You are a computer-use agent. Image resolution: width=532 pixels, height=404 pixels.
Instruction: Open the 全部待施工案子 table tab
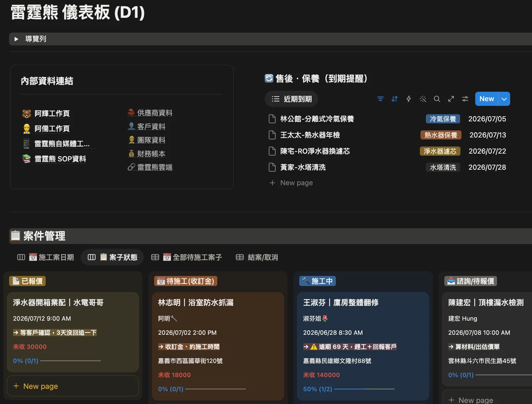coord(186,258)
